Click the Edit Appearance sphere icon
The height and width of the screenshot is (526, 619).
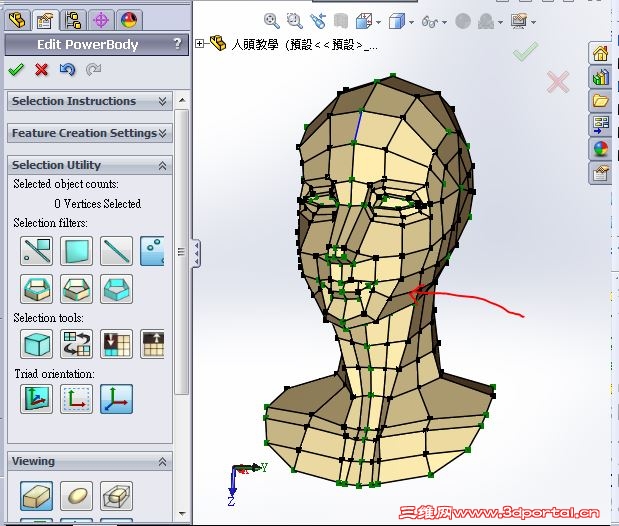coord(463,21)
